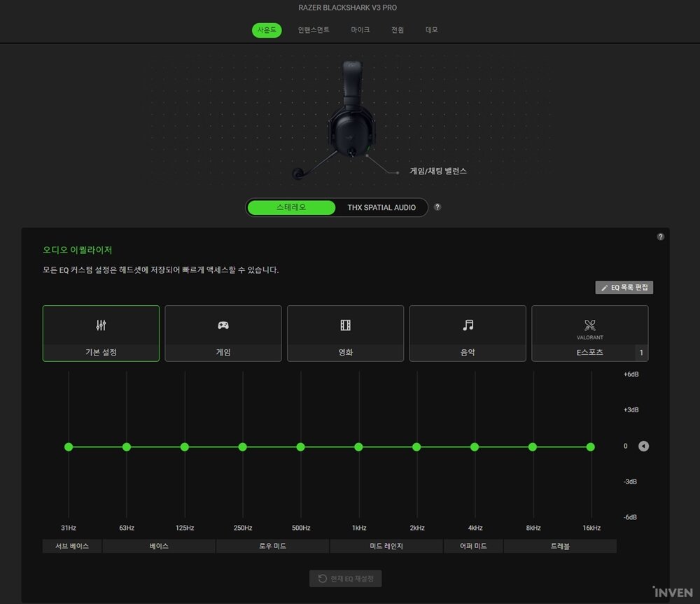The height and width of the screenshot is (604, 700).
Task: Click the 31Hz EQ slider handle
Action: pos(69,447)
